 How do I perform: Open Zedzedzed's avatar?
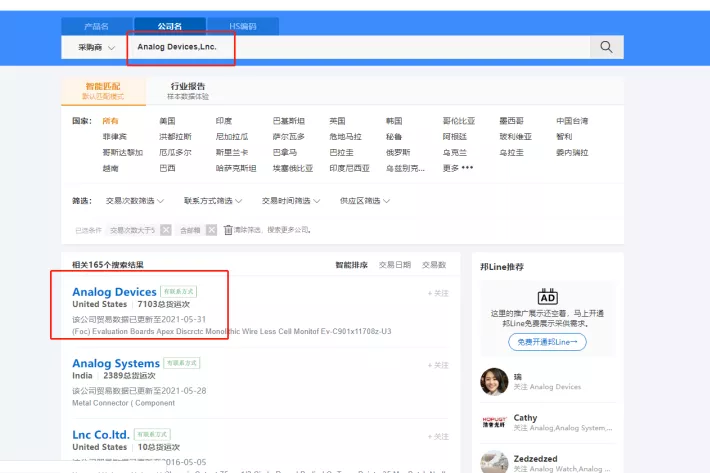point(494,462)
